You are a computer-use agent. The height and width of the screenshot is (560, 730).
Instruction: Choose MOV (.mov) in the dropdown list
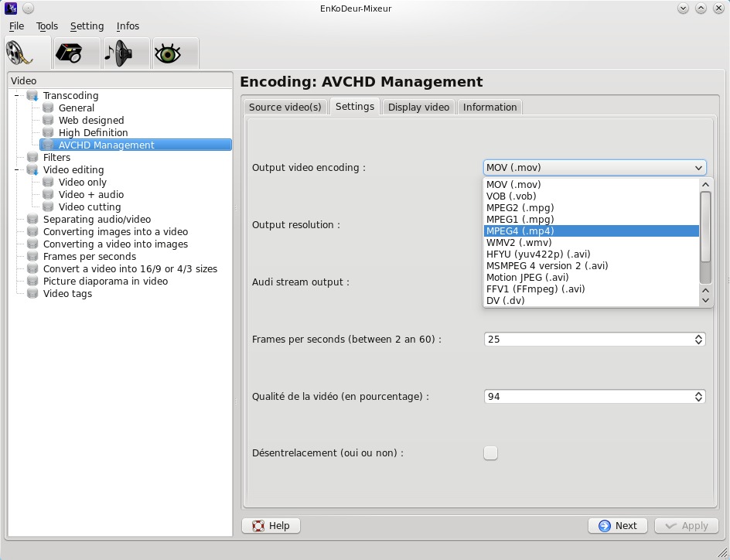tap(592, 185)
